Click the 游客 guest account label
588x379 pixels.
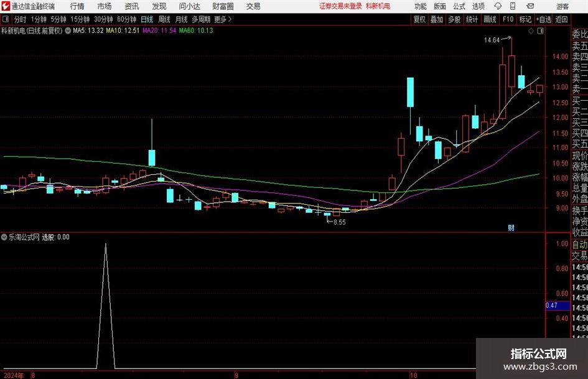[562, 6]
